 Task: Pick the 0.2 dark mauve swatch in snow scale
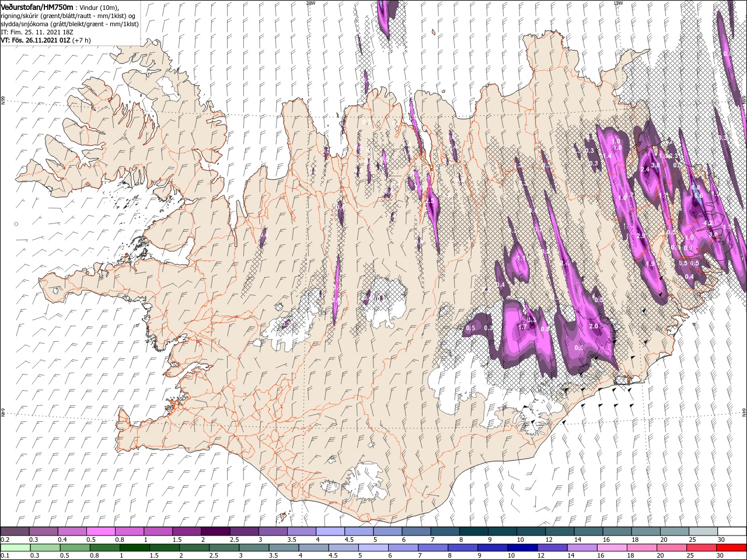15,531
